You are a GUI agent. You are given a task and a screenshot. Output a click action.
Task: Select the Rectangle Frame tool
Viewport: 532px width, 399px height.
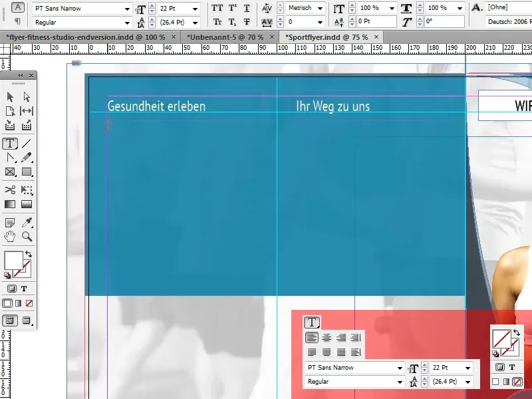click(x=10, y=172)
